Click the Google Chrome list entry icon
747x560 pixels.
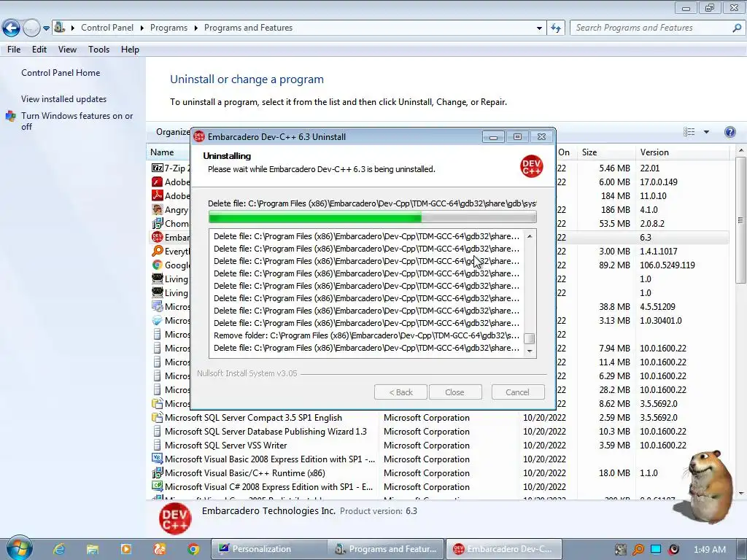pyautogui.click(x=158, y=265)
